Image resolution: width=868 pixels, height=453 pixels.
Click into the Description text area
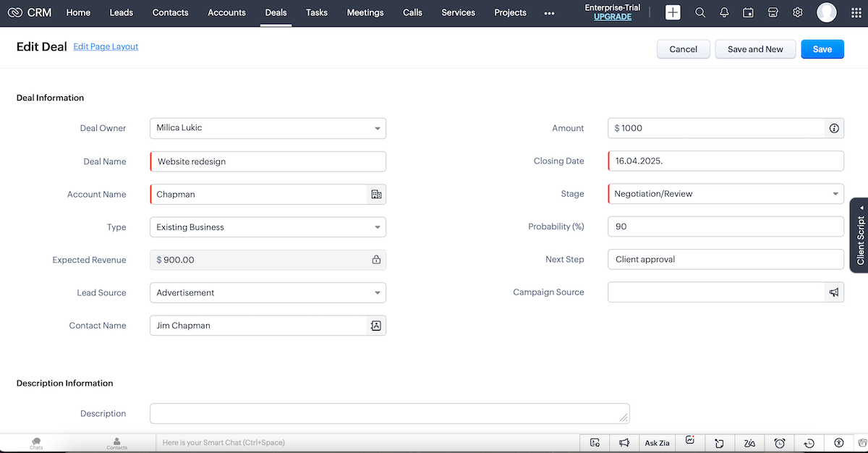click(389, 413)
